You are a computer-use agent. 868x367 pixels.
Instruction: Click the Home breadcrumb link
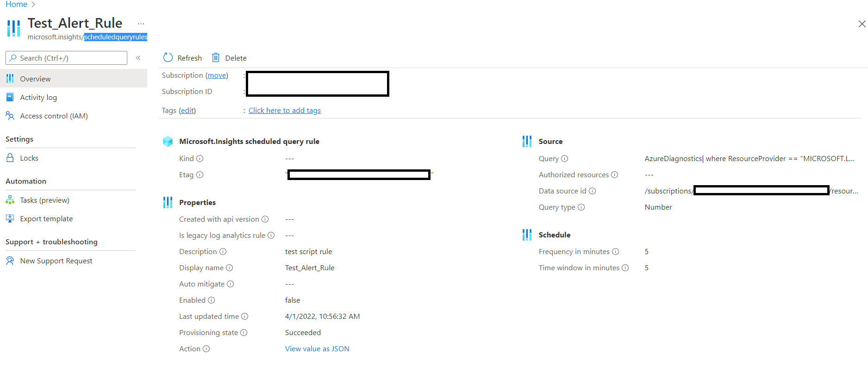point(16,4)
